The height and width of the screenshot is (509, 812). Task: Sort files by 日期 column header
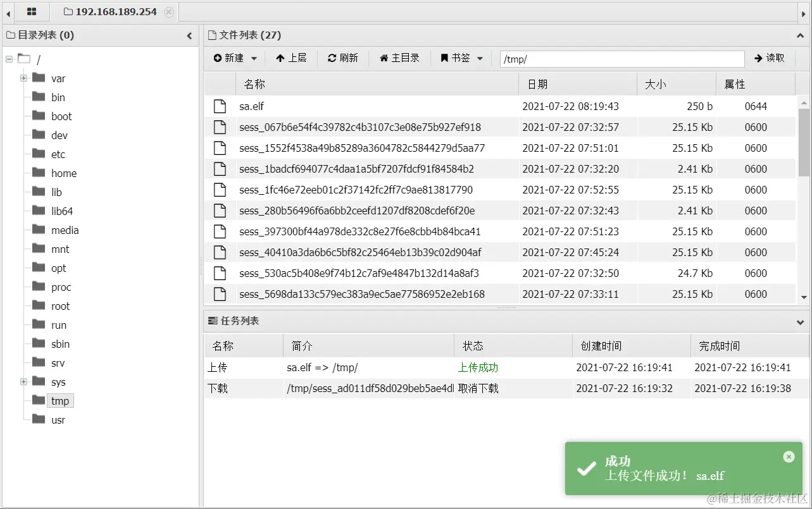(578, 84)
